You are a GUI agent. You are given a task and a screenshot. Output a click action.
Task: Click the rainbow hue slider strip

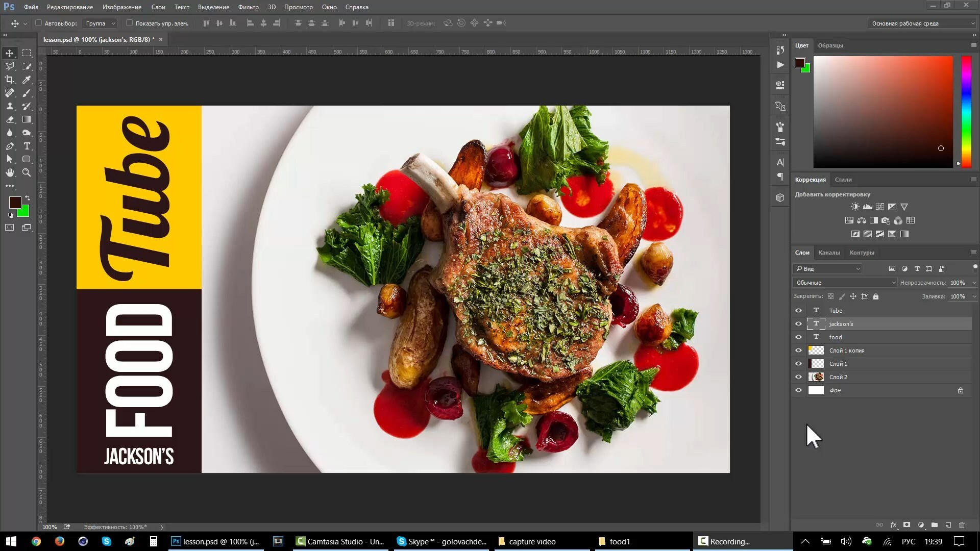point(966,112)
